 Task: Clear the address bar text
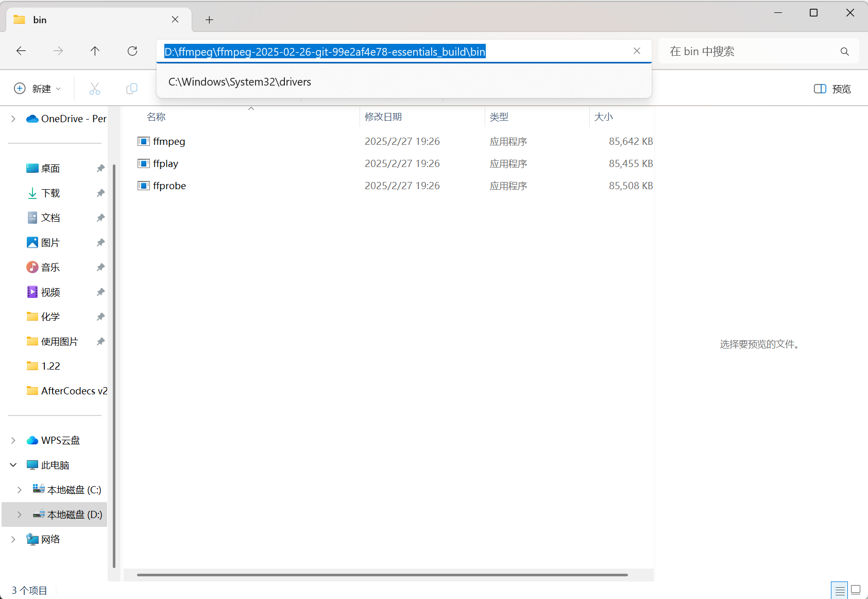pos(637,51)
